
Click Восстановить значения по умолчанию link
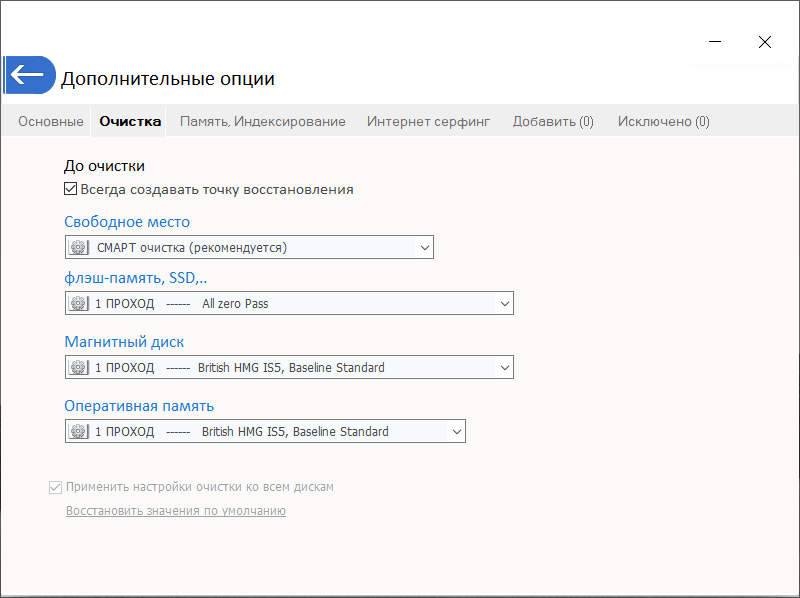(x=176, y=510)
